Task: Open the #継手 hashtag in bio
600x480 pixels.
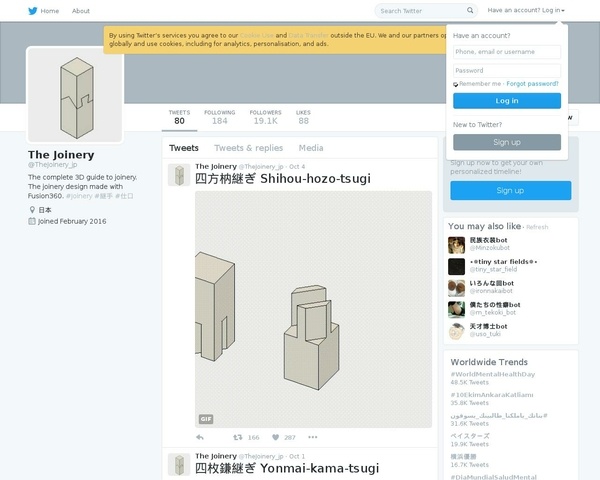Action: click(103, 196)
